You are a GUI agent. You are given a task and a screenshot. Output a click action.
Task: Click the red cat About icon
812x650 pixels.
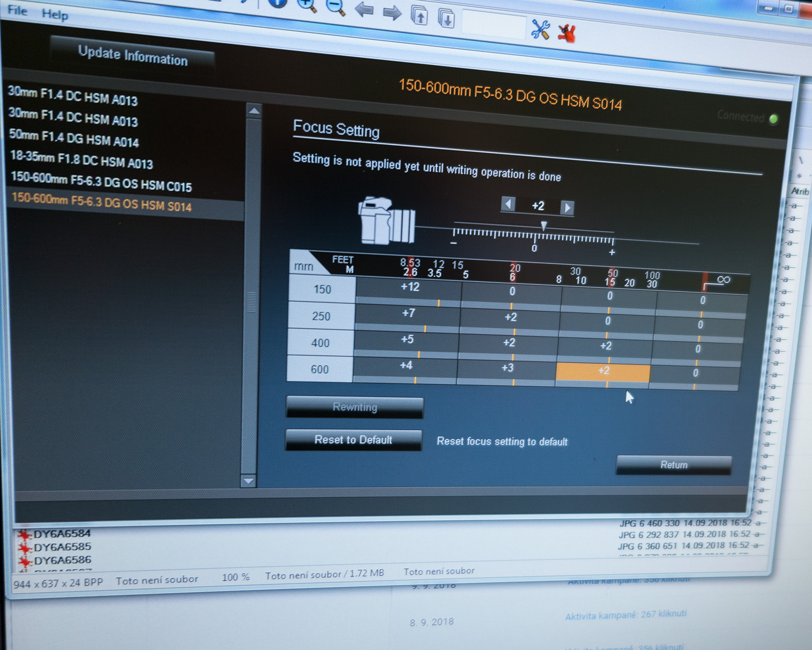(x=567, y=33)
